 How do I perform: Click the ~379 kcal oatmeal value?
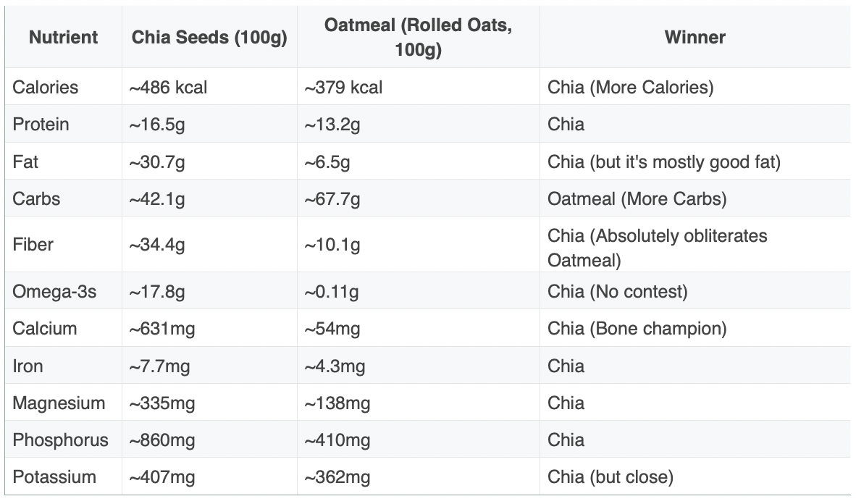[x=343, y=88]
